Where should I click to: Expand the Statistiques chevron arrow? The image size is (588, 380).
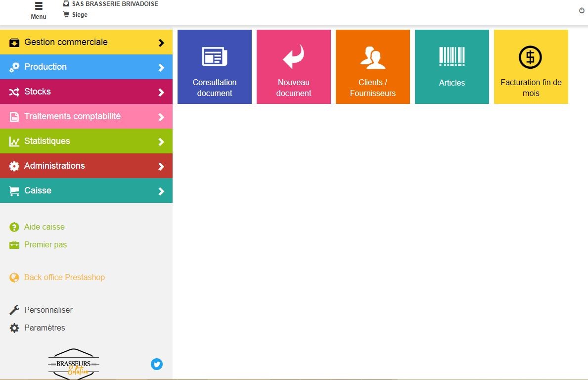(x=161, y=142)
